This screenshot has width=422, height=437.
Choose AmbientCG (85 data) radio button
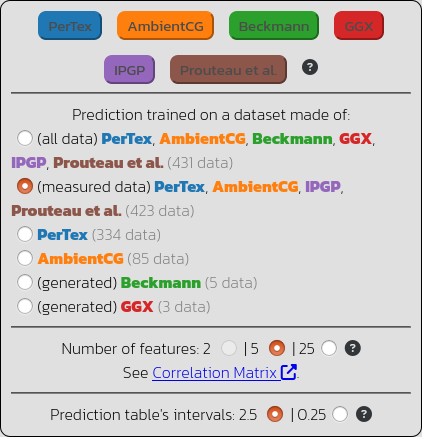pyautogui.click(x=25, y=258)
